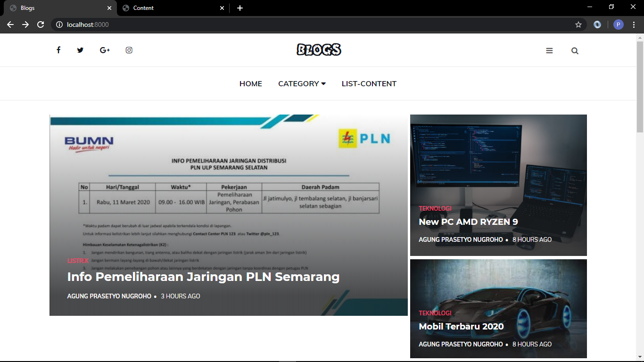Open article Info Pemeliharaan Jaringan PLN Semarang

point(203,277)
